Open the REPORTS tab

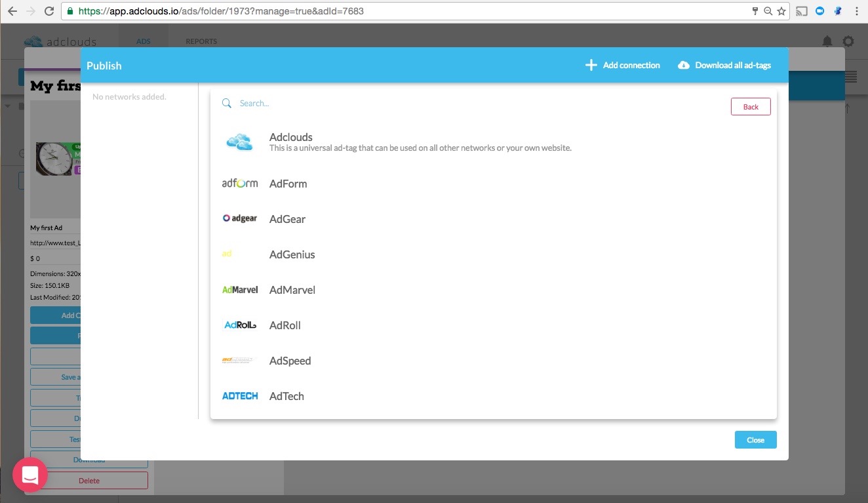(x=201, y=41)
